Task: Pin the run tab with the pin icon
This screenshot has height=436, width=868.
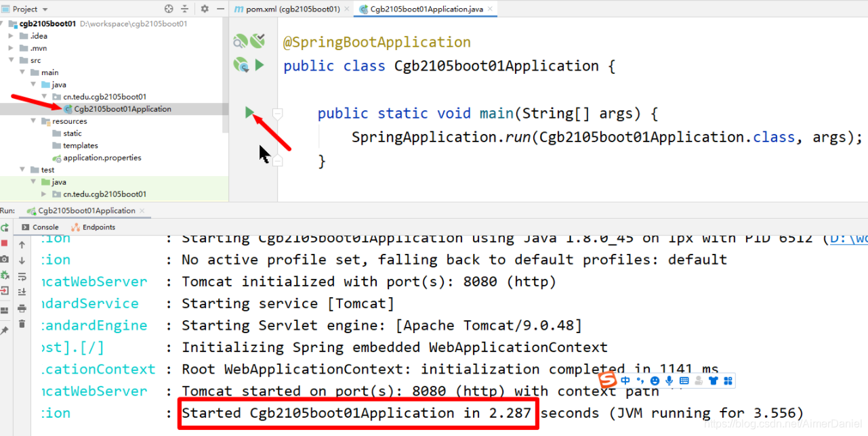Action: [5, 330]
